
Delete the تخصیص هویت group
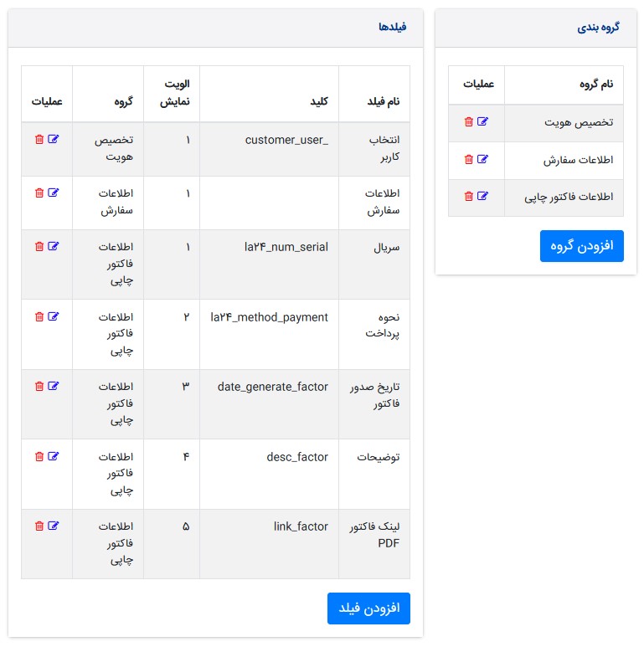click(468, 121)
